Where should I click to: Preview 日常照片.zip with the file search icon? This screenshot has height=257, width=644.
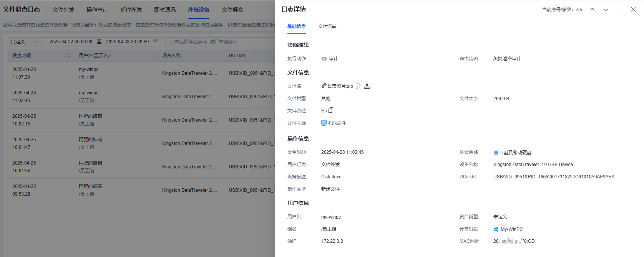click(358, 86)
